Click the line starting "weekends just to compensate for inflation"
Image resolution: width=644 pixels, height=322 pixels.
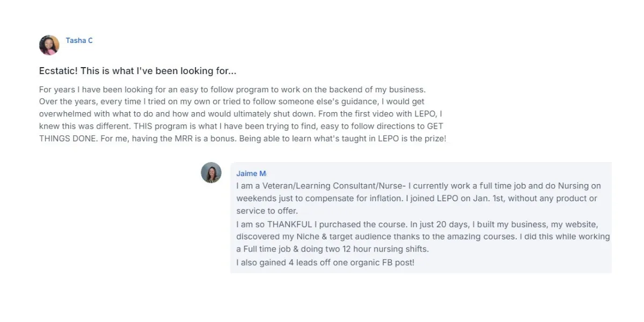pos(416,198)
